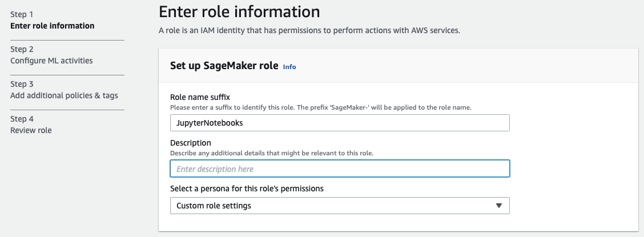Screen dimensions: 644x237
Task: Click the 'Step 3' label in the wizard sidebar
Action: point(22,84)
